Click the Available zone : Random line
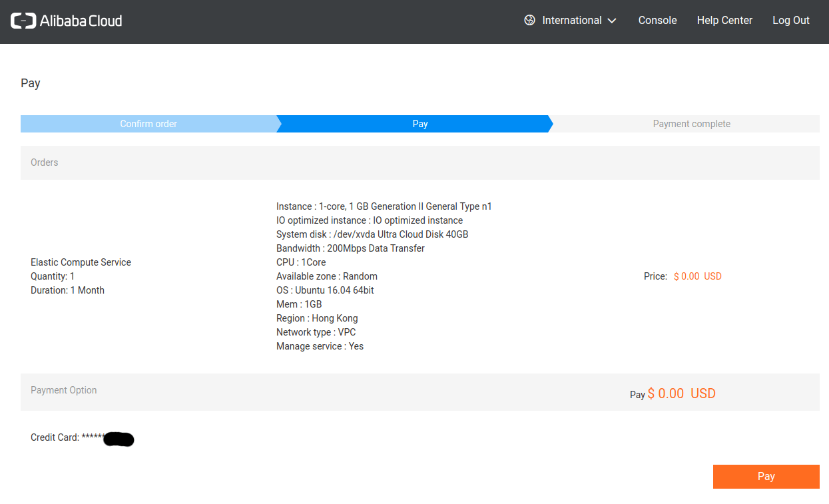 pyautogui.click(x=327, y=276)
